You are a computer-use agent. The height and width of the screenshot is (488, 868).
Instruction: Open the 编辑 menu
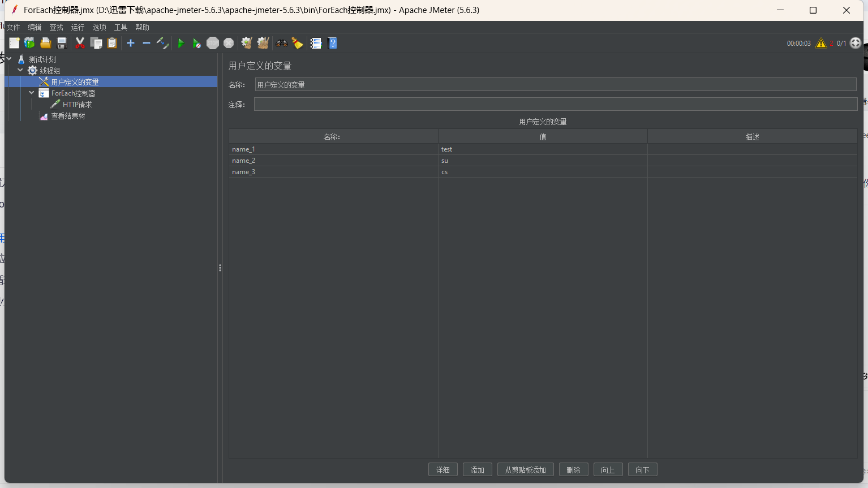point(35,27)
